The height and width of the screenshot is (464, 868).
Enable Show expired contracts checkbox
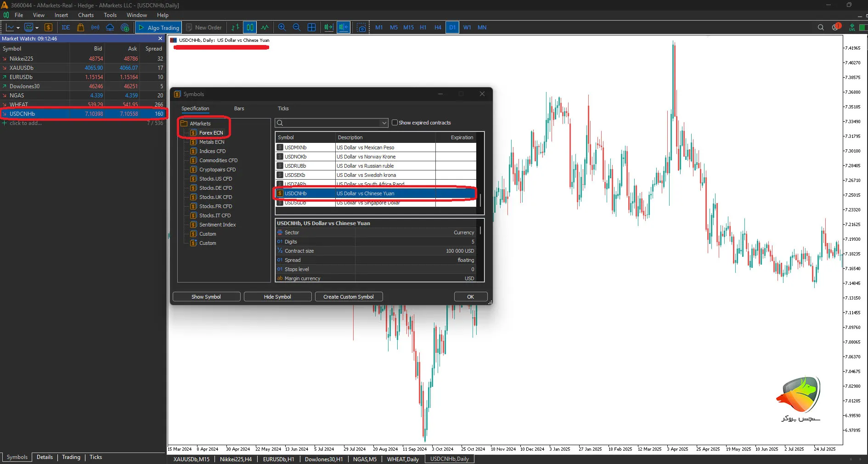click(395, 123)
